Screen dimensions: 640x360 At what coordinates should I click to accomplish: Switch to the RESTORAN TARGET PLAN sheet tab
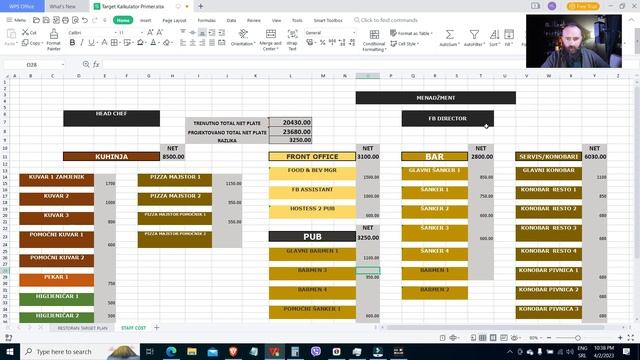click(82, 328)
